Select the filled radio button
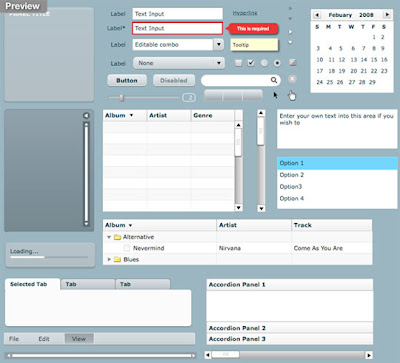The height and width of the screenshot is (363, 400). coord(277,63)
